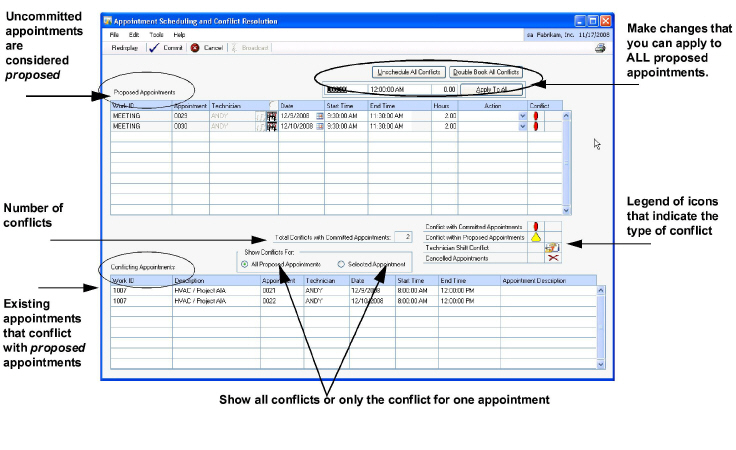Screen dimensions: 736x450
Task: Click the Unschedule All Conflicts button
Action: click(x=409, y=73)
